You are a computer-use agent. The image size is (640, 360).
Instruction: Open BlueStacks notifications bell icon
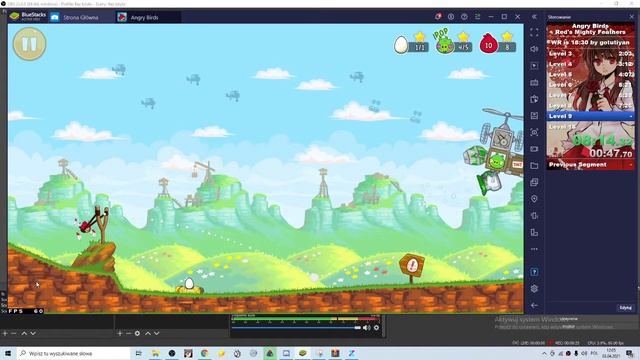click(438, 17)
